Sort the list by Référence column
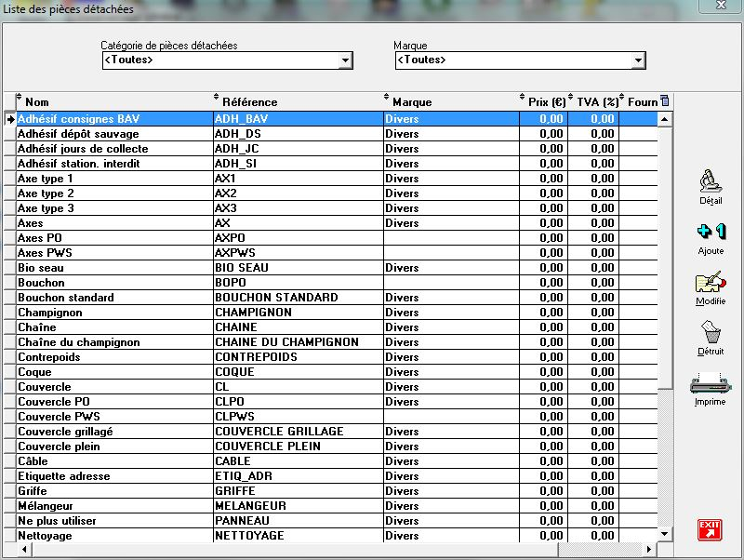 (x=296, y=101)
